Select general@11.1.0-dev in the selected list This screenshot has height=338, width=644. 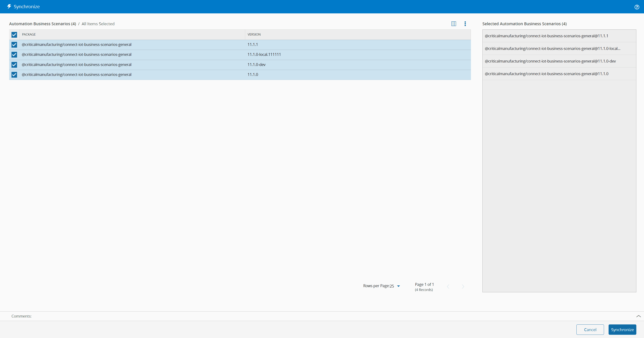[x=550, y=61]
